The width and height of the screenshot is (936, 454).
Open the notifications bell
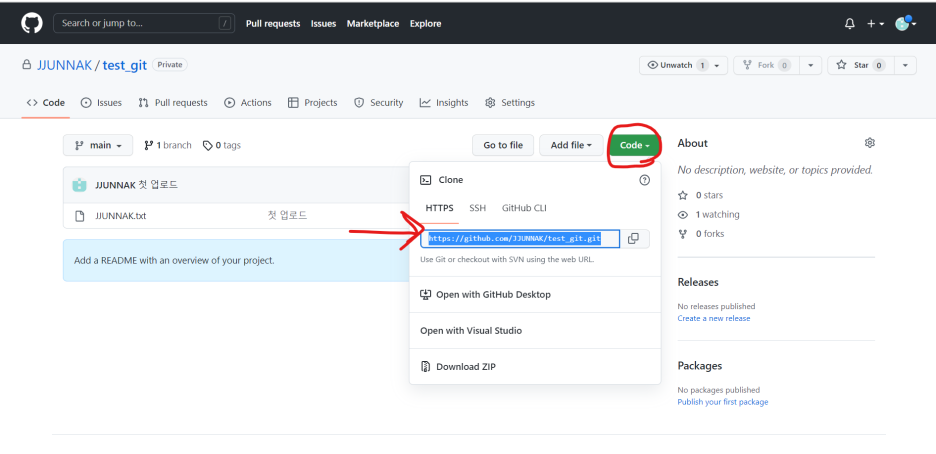(849, 24)
